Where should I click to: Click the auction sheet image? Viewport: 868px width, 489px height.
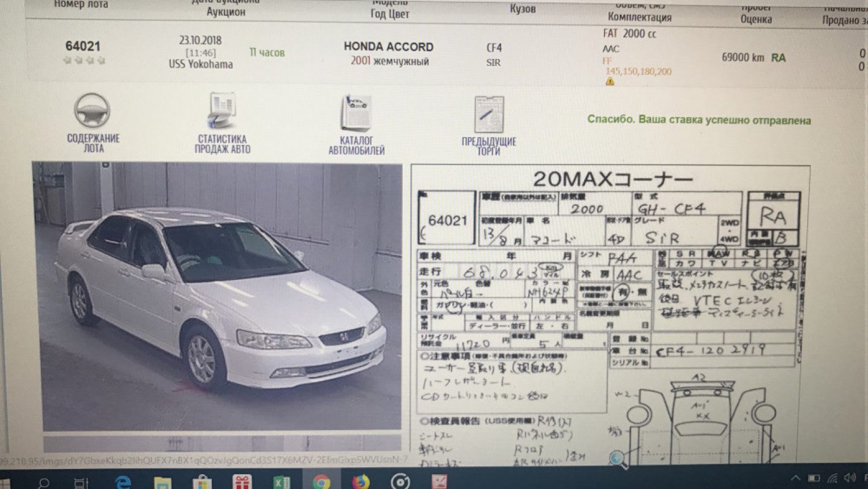(610, 313)
